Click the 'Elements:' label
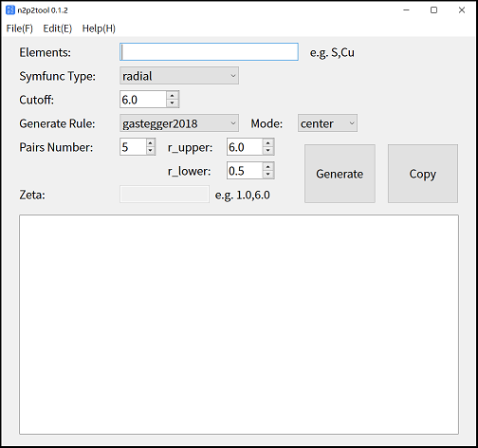Screen dimensions: 478x448 [x=46, y=52]
